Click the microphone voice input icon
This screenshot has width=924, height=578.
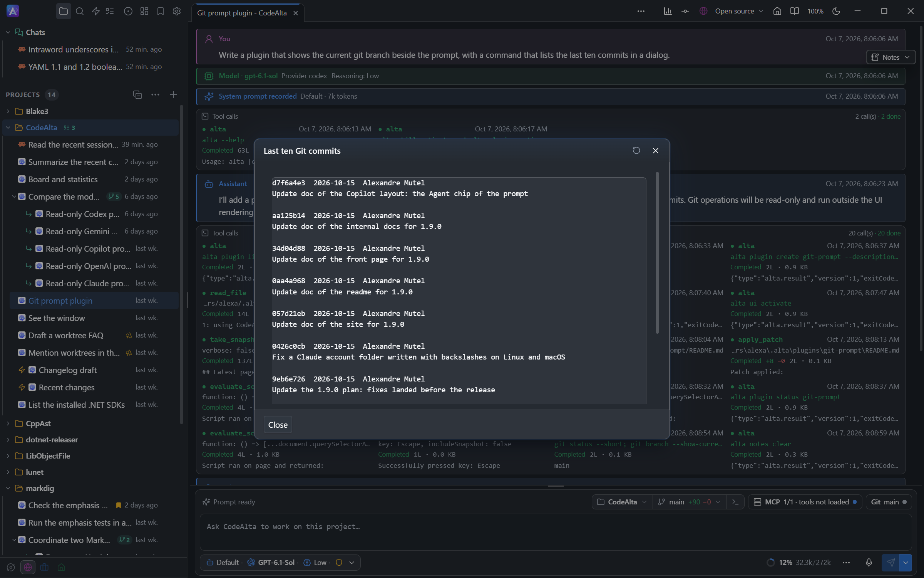(869, 563)
